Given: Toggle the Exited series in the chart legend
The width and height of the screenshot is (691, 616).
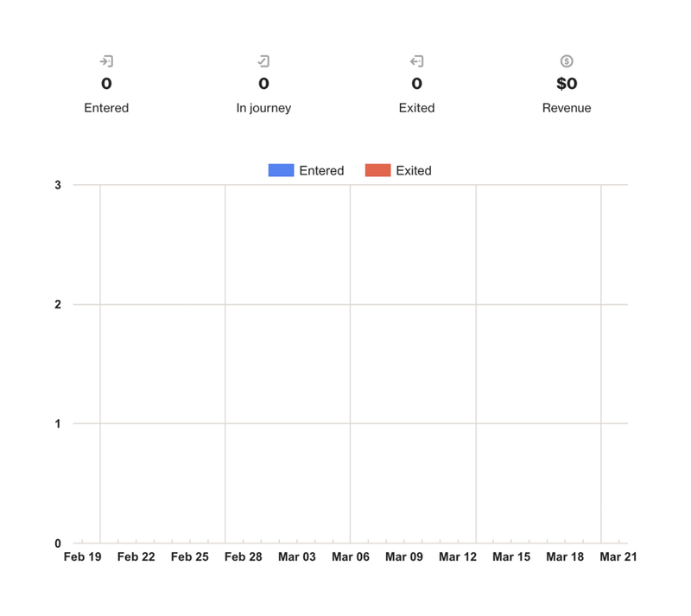Looking at the screenshot, I should pyautogui.click(x=415, y=170).
